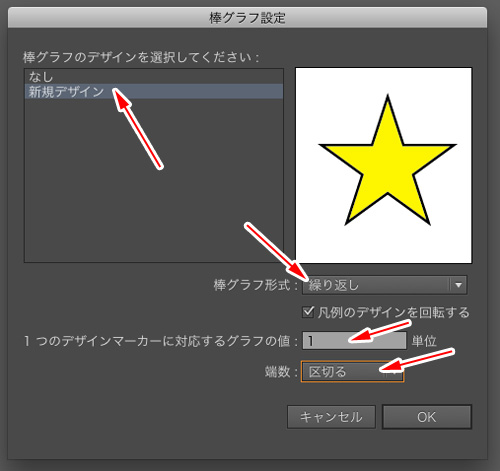The image size is (500, 471).
Task: Open the 棒グラフ形式 dropdown showing 繰り返し
Action: pyautogui.click(x=385, y=285)
